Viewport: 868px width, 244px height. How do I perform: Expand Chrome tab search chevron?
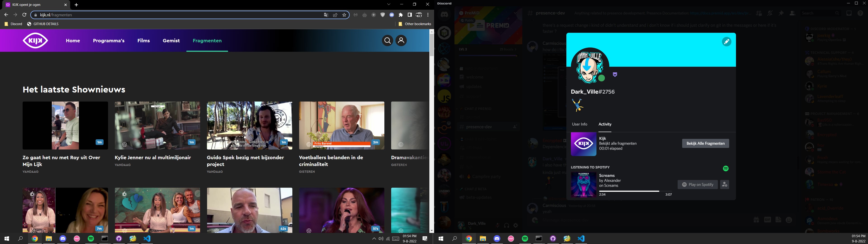click(388, 4)
